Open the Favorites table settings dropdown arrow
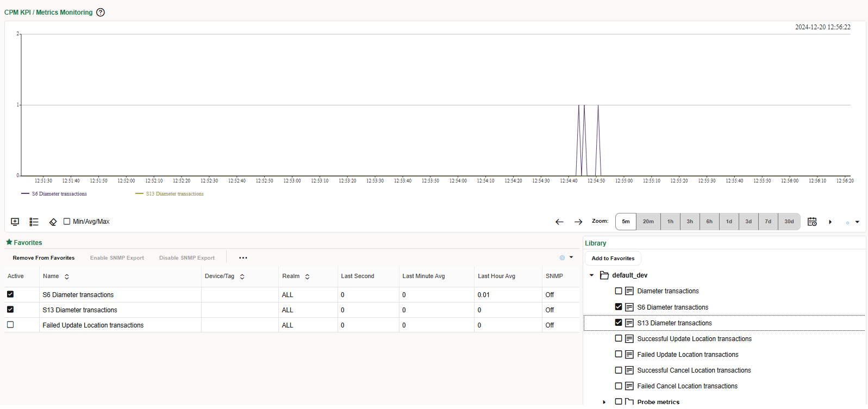Viewport: 868px width, 409px height. [x=571, y=257]
